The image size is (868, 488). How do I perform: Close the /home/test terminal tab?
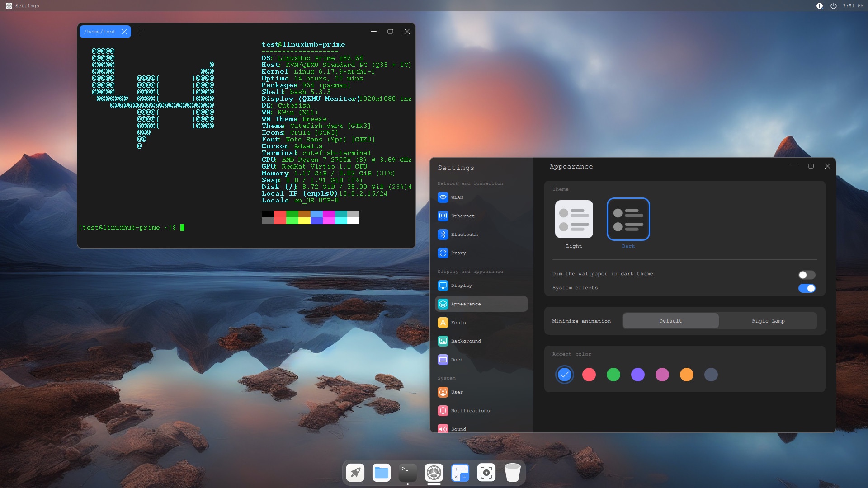124,32
